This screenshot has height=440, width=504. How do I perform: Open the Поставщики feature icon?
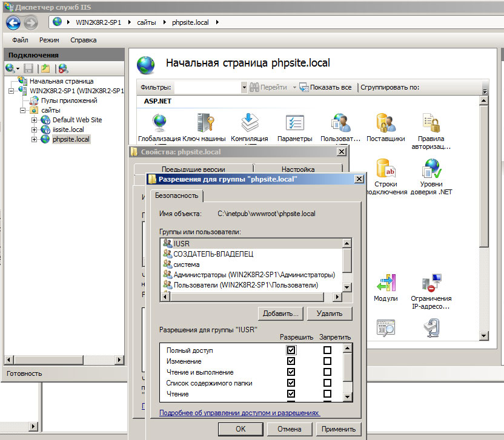coord(385,123)
